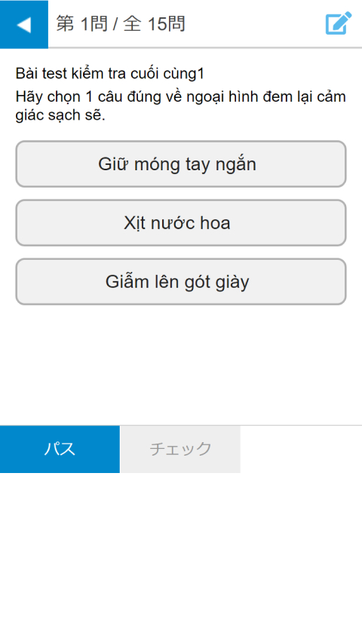Mark the perfume spraying answer choice

coord(181,223)
